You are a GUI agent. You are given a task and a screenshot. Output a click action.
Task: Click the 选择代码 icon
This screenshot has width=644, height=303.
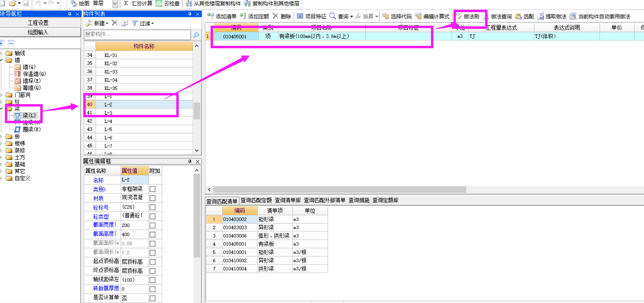click(385, 16)
